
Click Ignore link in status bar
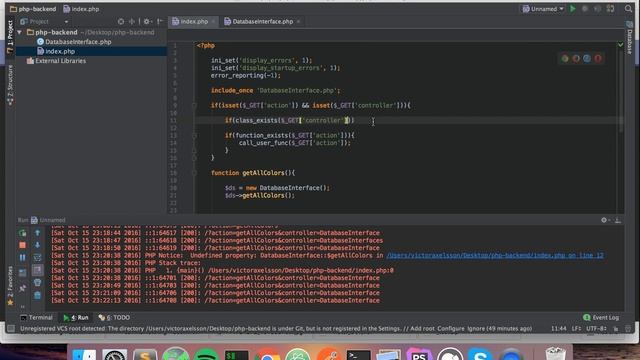click(x=476, y=329)
